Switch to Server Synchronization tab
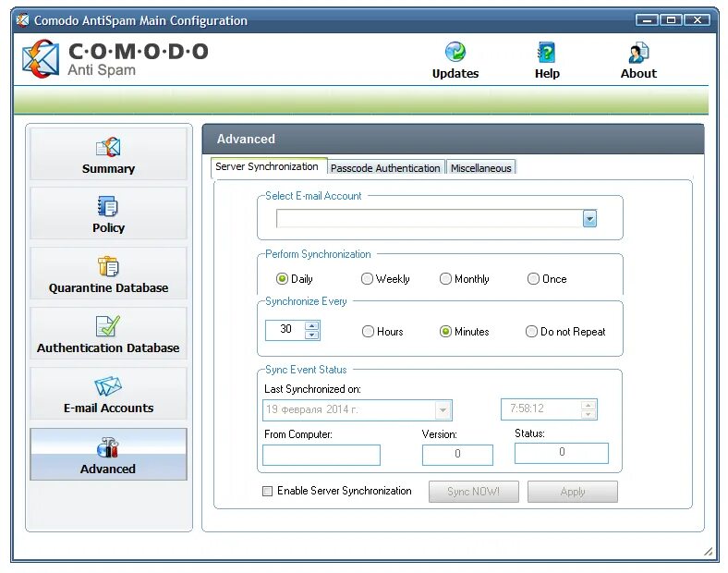The image size is (728, 573). pos(267,166)
